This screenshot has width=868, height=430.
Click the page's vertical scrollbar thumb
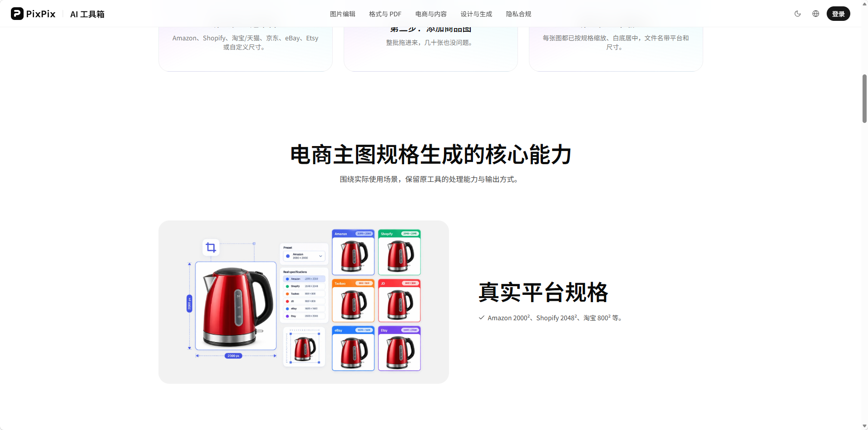pos(864,98)
